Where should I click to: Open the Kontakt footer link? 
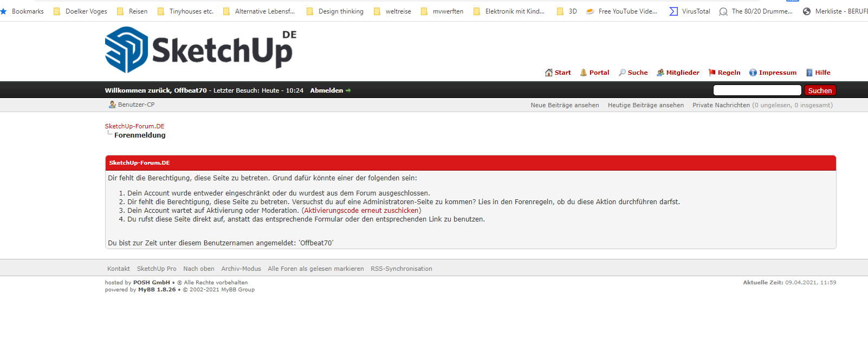coord(118,269)
